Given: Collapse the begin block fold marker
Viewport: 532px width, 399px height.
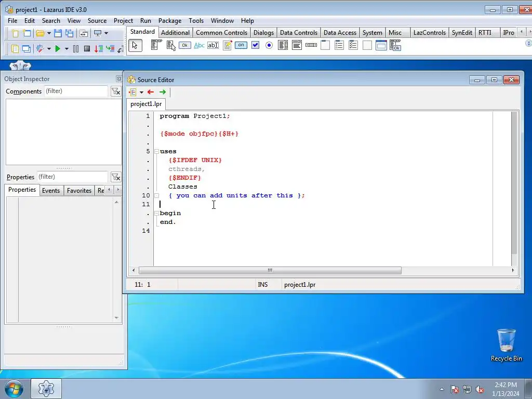Looking at the screenshot, I should (x=156, y=213).
